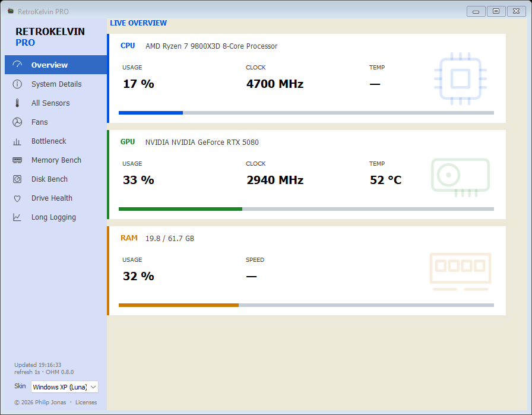Click the NVIDIA GeForce RTX 5080 name

point(202,142)
